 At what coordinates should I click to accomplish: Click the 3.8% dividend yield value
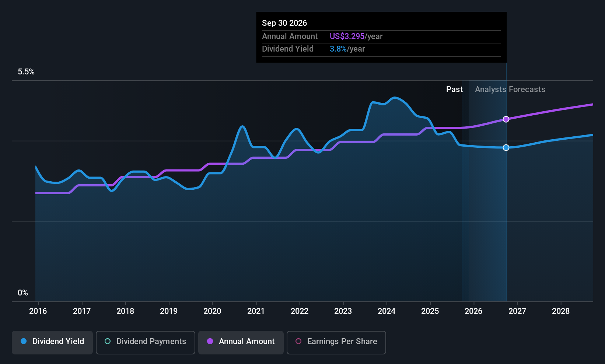(338, 49)
